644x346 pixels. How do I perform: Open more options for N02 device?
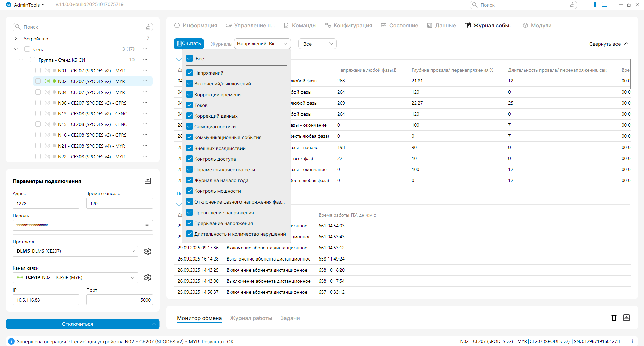click(145, 81)
